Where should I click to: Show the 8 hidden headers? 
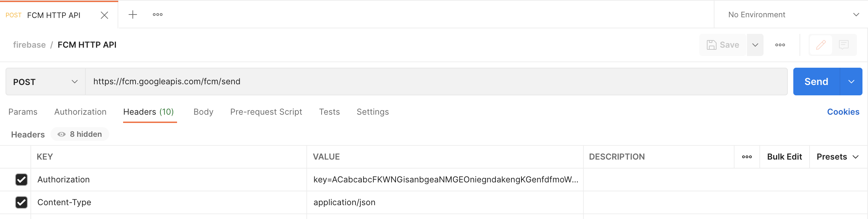[80, 134]
